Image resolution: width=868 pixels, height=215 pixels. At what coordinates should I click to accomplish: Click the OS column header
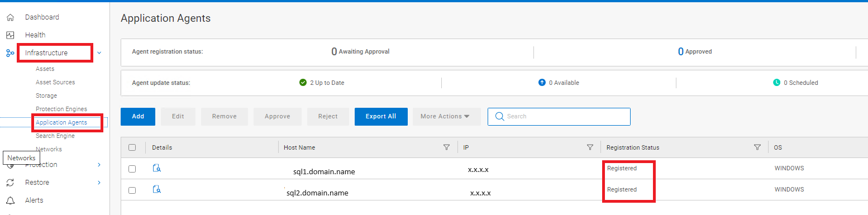click(x=778, y=147)
